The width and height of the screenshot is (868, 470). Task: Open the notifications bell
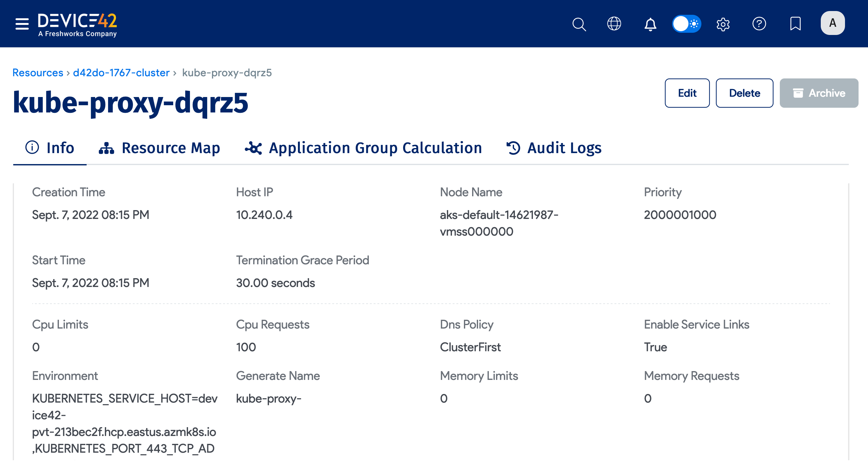pyautogui.click(x=650, y=24)
